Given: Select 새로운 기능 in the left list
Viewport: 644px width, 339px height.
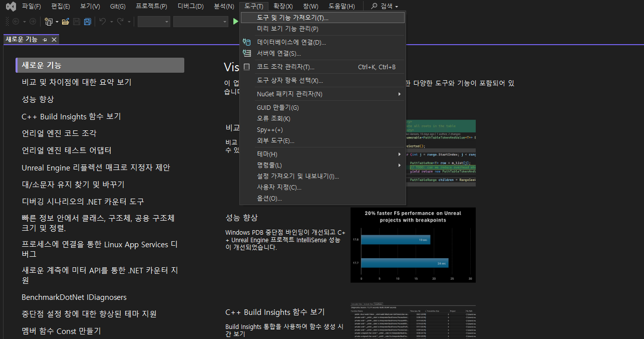Looking at the screenshot, I should pos(100,65).
